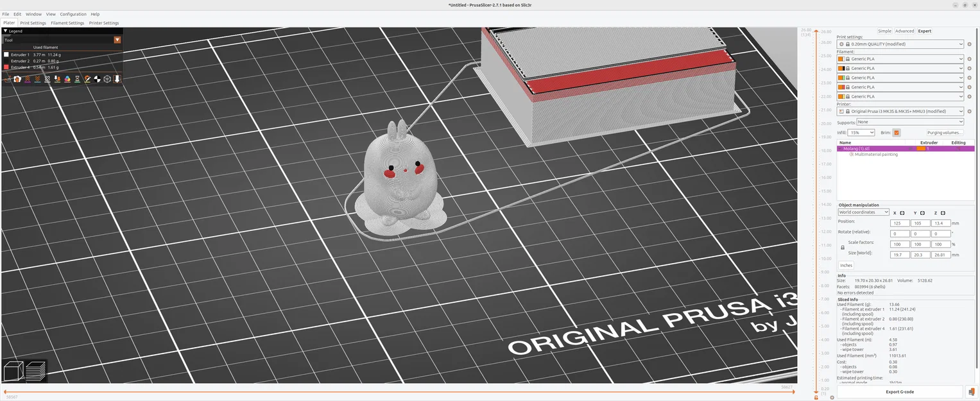
Task: Click orange extruder swatch in Molang row
Action: coord(921,148)
